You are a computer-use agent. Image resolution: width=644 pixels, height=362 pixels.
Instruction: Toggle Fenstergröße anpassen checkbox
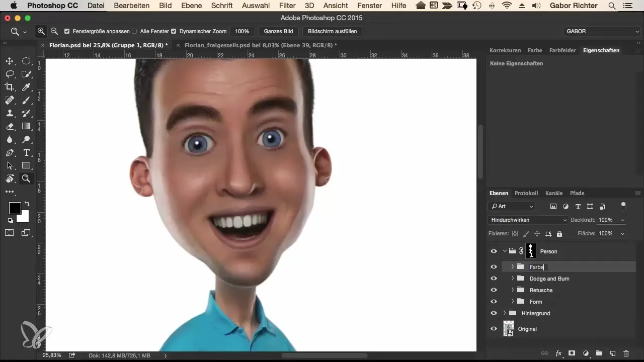[67, 31]
